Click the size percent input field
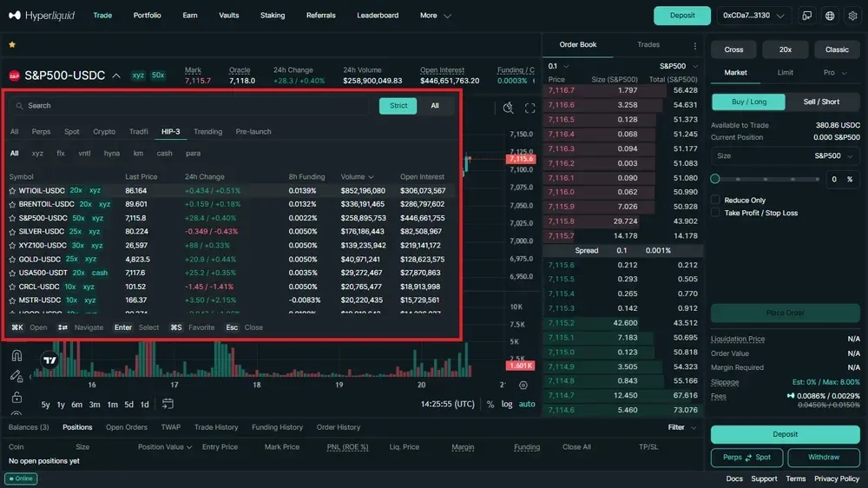The height and width of the screenshot is (488, 868). pos(841,179)
